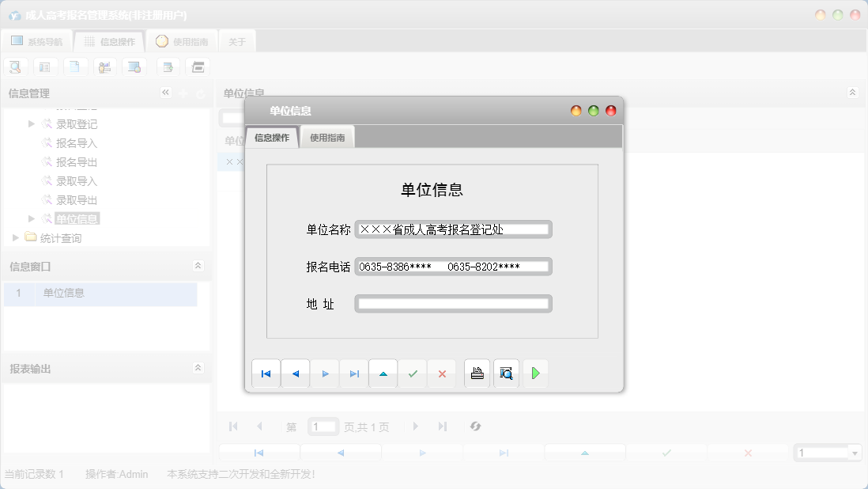Select 录取导入 in tree
The height and width of the screenshot is (489, 868).
pos(77,181)
